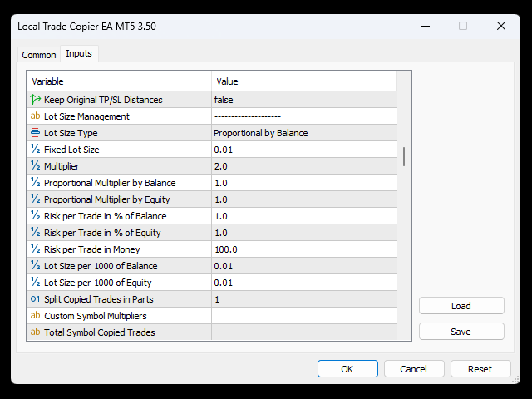
Task: Select the Lot Size Type label
Action: point(71,133)
